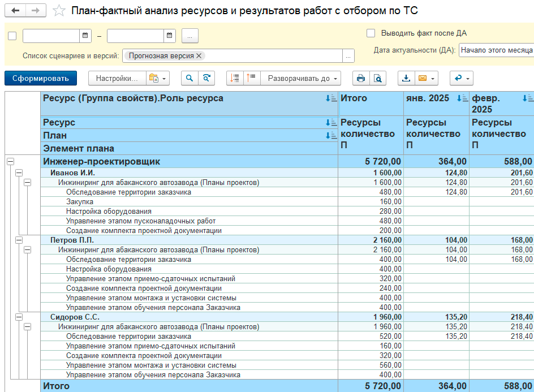Image resolution: width=534 pixels, height=392 pixels.
Task: Select the Сидоров С.С. row
Action: click(75, 317)
